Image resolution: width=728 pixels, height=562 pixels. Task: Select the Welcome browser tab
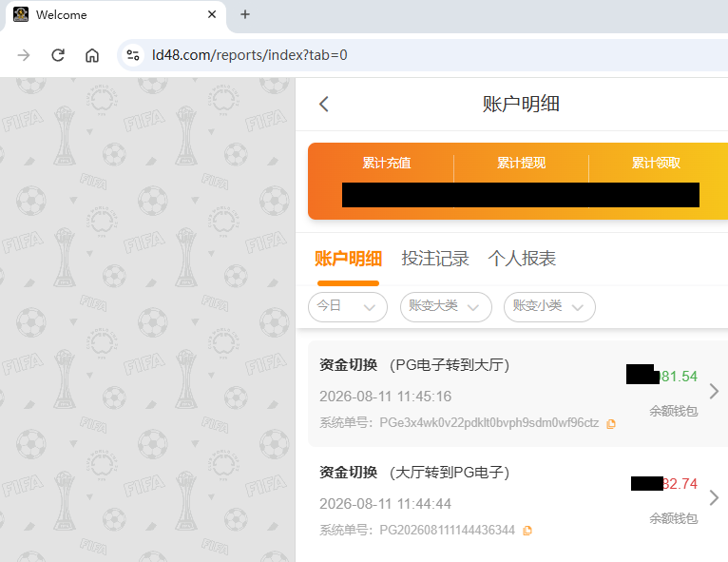[x=114, y=15]
